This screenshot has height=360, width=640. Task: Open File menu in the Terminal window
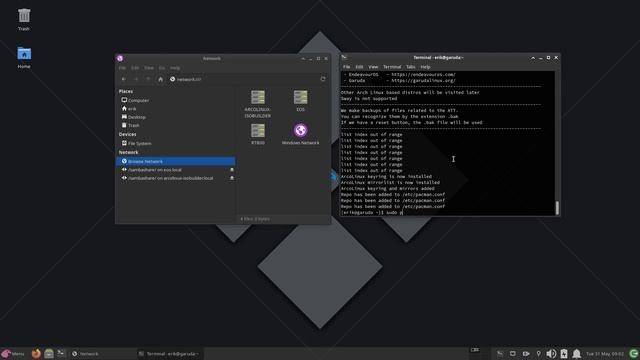[347, 67]
